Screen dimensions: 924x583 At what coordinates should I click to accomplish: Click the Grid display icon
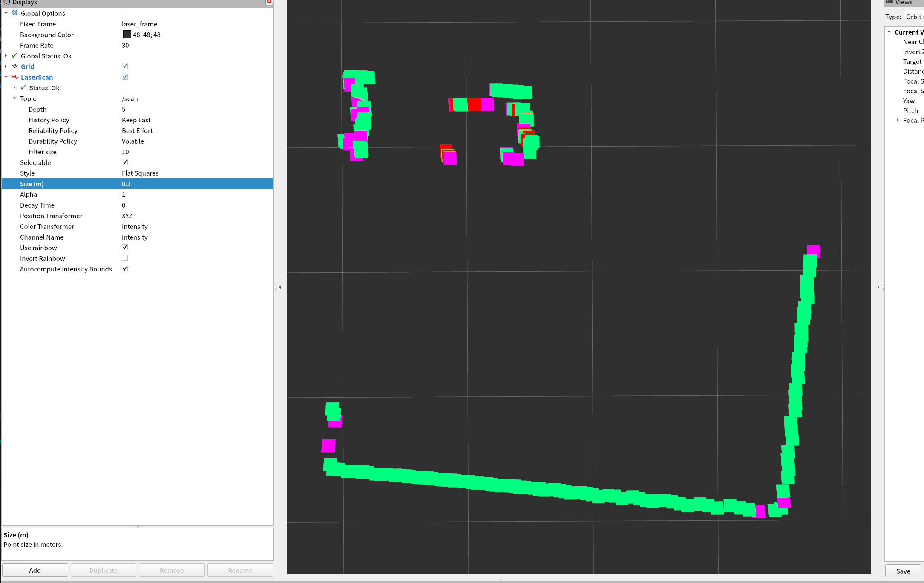15,66
